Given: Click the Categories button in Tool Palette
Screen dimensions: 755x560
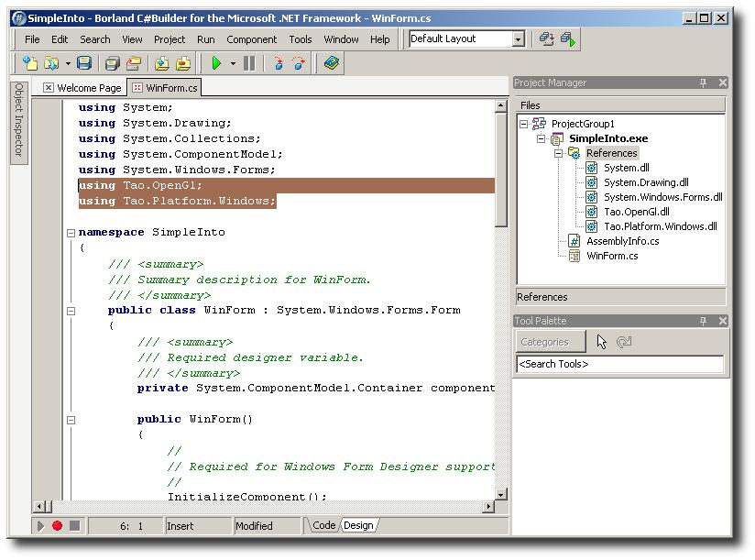Looking at the screenshot, I should click(551, 342).
